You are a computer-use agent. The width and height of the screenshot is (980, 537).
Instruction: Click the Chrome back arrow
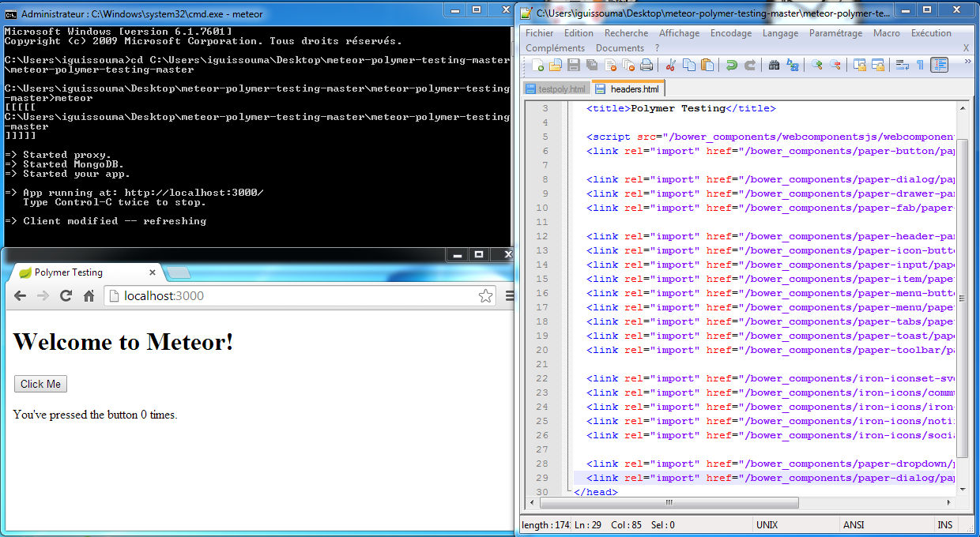click(x=21, y=296)
